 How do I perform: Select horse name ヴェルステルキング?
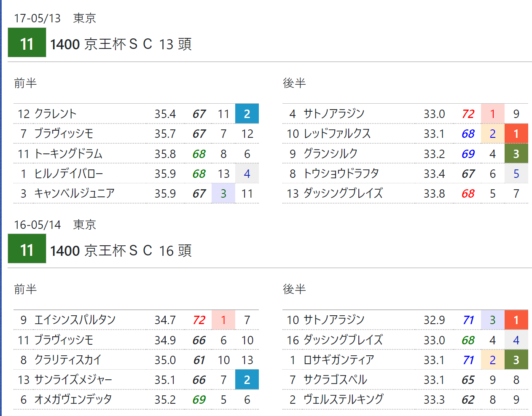[344, 400]
